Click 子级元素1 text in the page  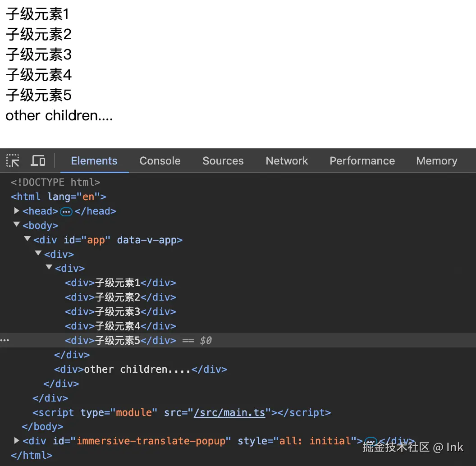point(38,14)
